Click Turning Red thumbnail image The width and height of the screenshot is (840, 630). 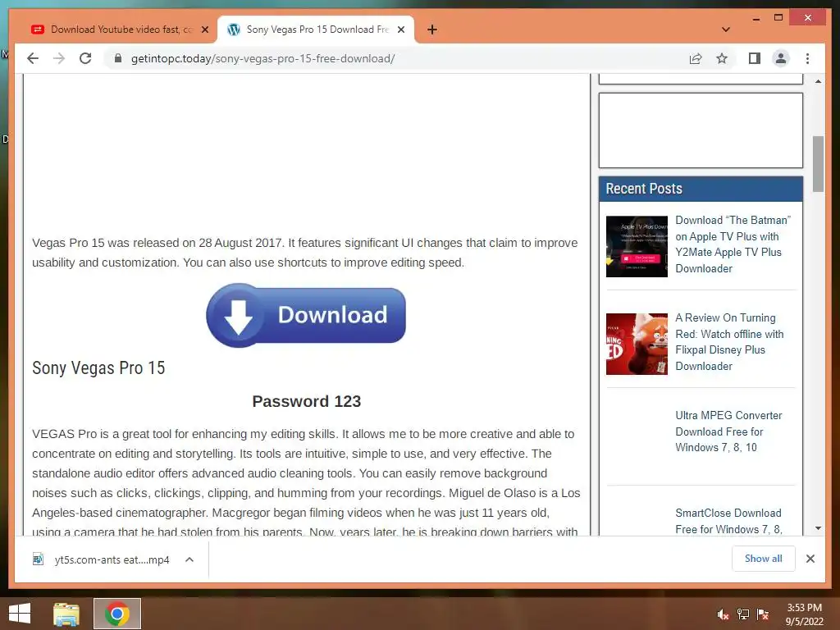(637, 344)
